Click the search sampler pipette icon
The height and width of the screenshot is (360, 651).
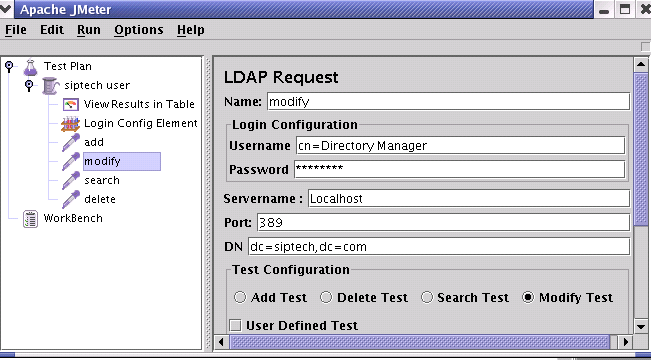(71, 181)
